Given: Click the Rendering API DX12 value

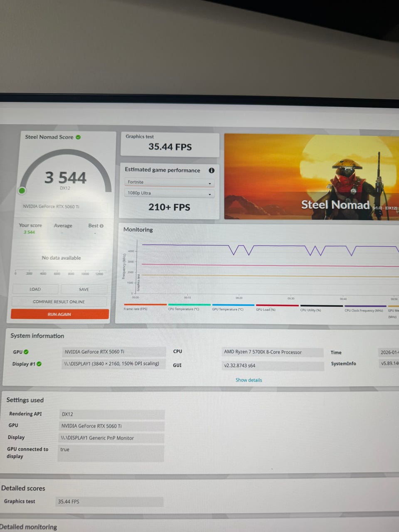Looking at the screenshot, I should (112, 414).
